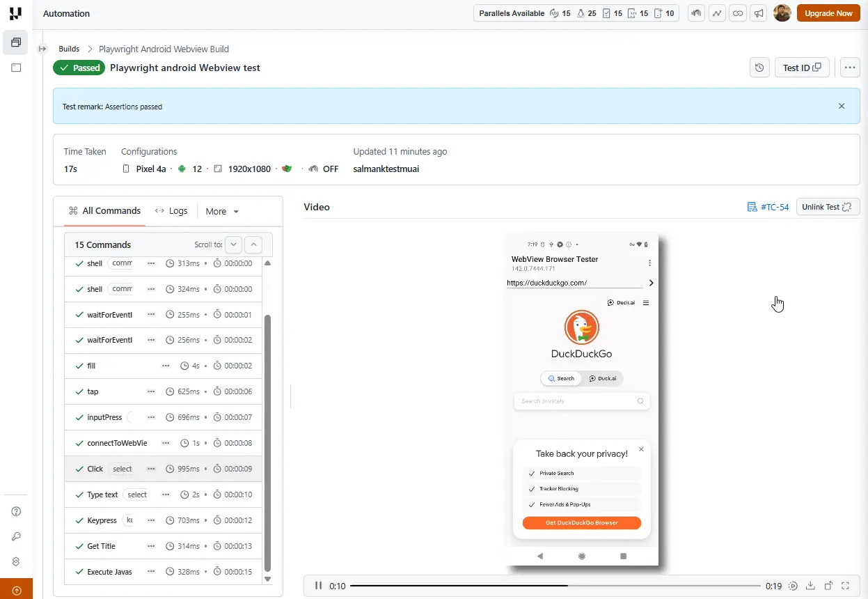The height and width of the screenshot is (599, 868).
Task: Select the Click command row
Action: tap(164, 469)
